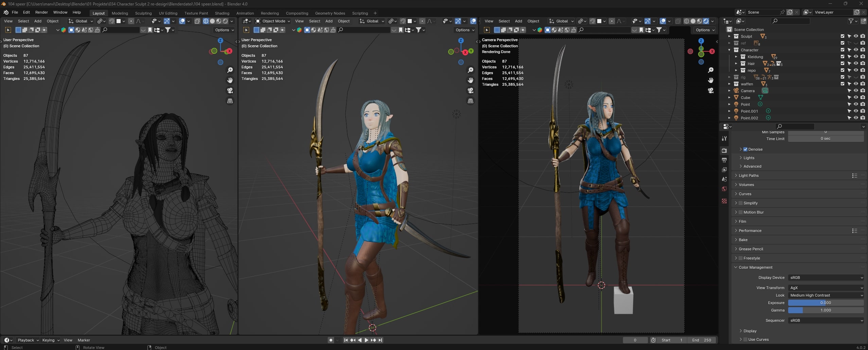Disable the Denoise checkbox
Screen dimensions: 868x350
pyautogui.click(x=745, y=149)
